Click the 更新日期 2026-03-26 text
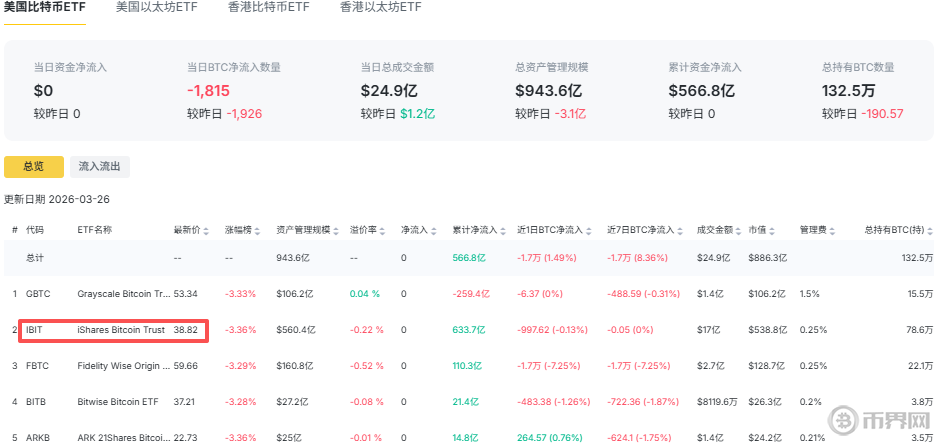The image size is (941, 448). tap(57, 199)
